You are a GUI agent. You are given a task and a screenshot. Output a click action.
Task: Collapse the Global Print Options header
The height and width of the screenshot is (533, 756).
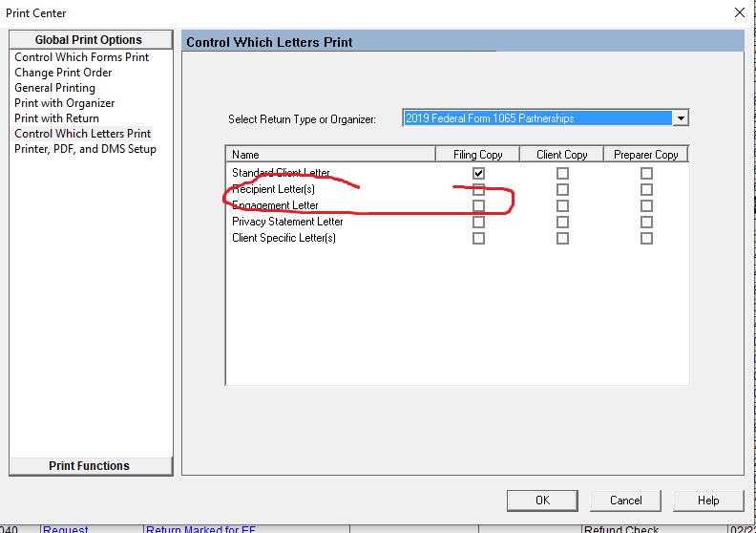90,40
